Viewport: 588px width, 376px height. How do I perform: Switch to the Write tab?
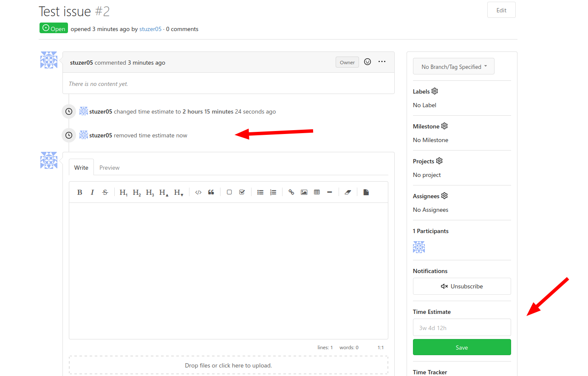[81, 168]
